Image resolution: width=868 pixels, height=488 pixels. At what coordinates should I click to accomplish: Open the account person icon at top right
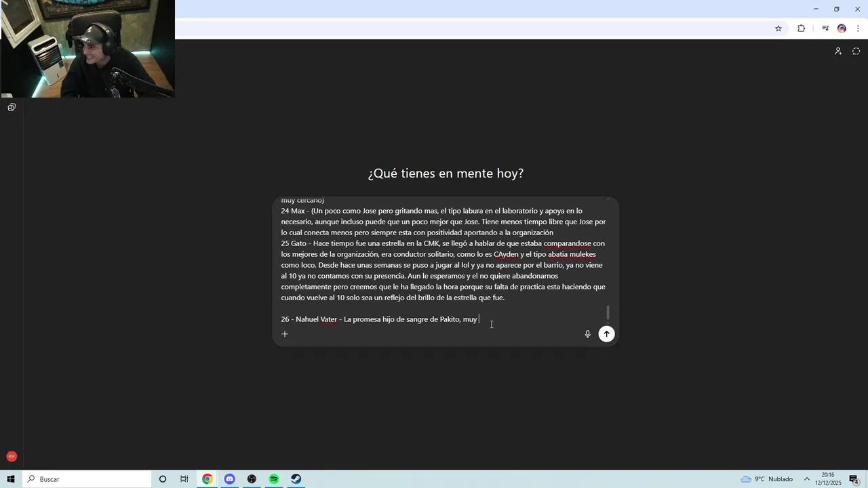[x=838, y=52]
